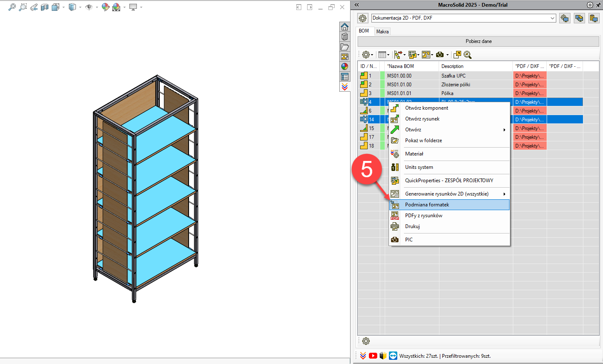Choose Drukuj from context menu
603x364 pixels.
(449, 226)
